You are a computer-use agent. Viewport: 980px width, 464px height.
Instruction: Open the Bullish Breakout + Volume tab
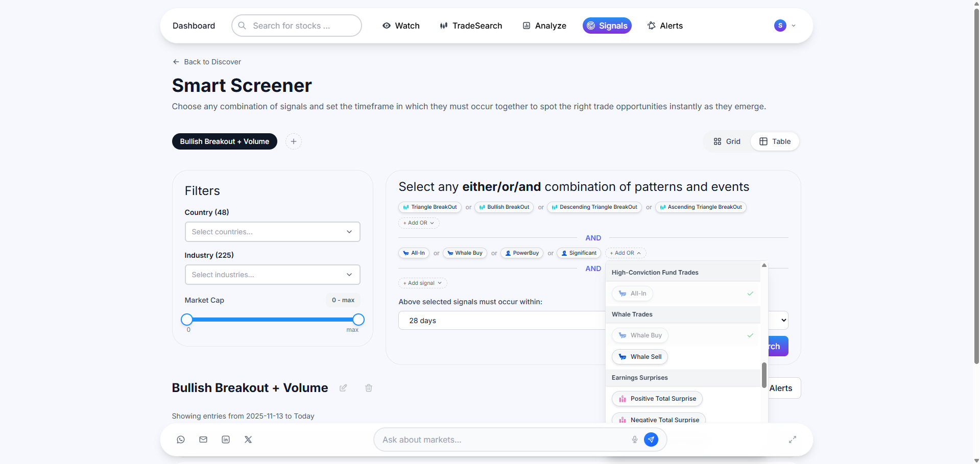click(x=224, y=141)
